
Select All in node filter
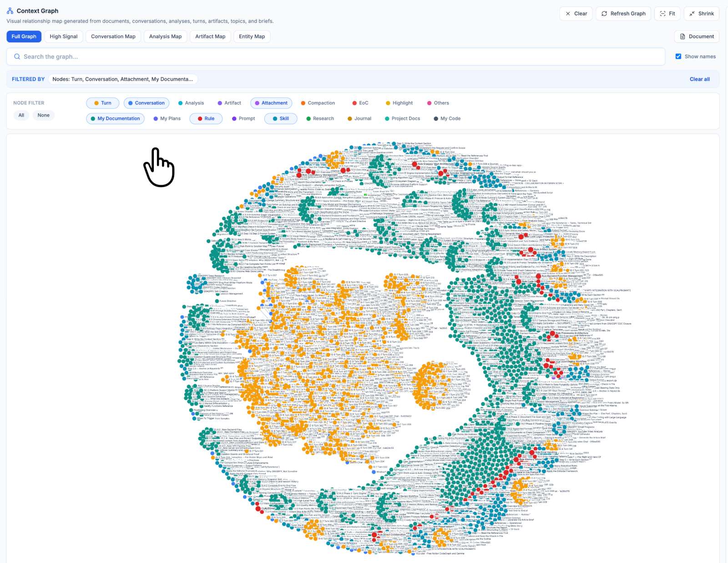click(x=21, y=115)
